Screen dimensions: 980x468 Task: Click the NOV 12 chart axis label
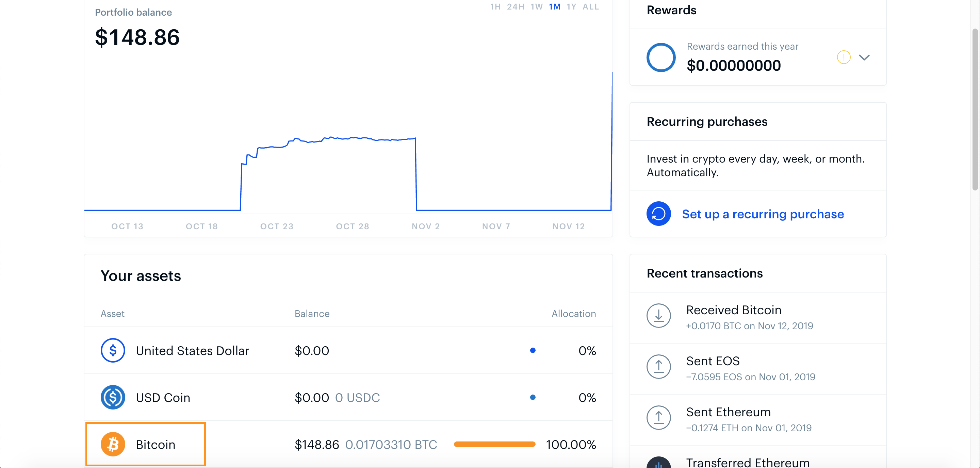[568, 226]
